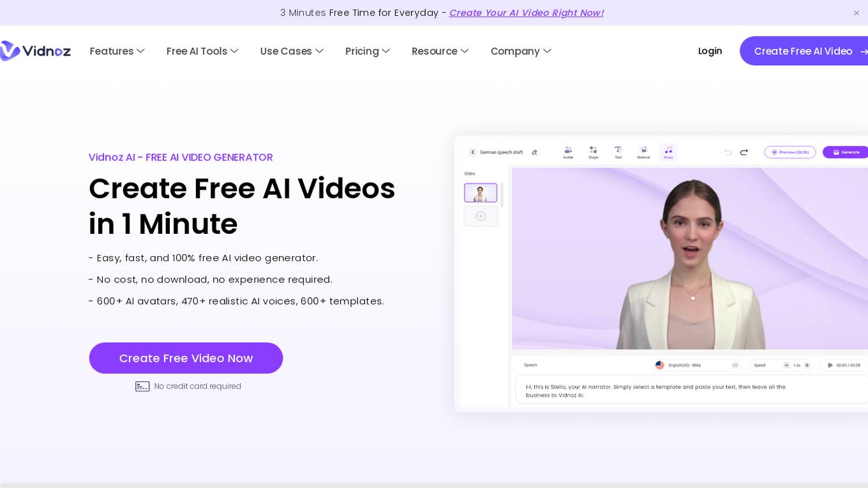Select the Music tool in editor toolbar
This screenshot has height=488, width=868.
[x=668, y=152]
